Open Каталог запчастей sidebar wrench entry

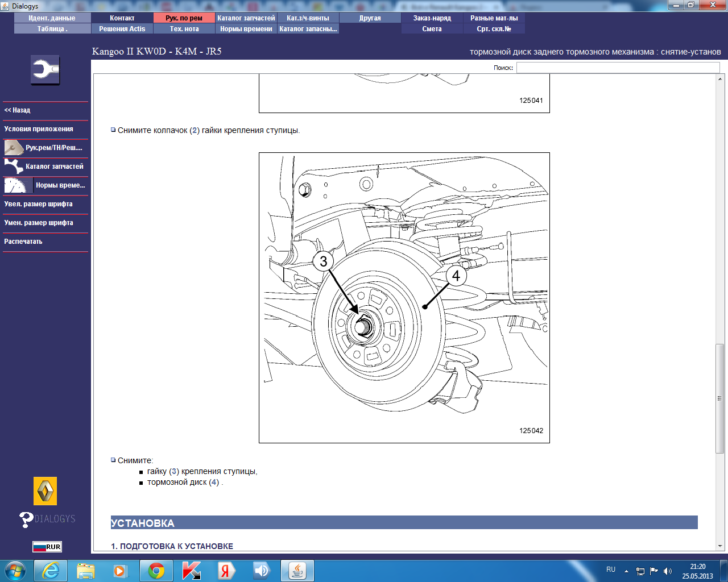(x=45, y=167)
